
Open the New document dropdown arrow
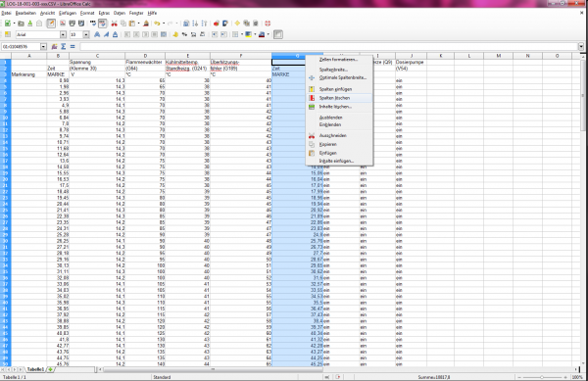14,24
